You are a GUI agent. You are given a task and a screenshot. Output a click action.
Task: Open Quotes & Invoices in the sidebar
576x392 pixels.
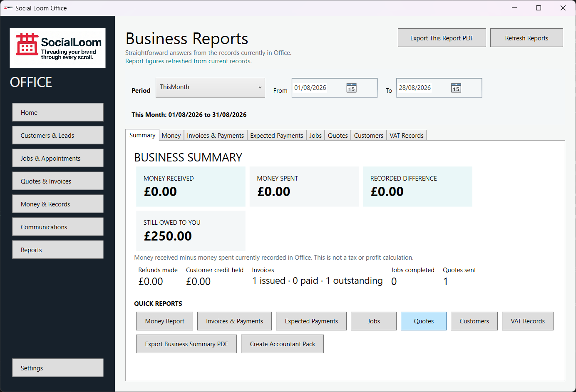tap(58, 181)
